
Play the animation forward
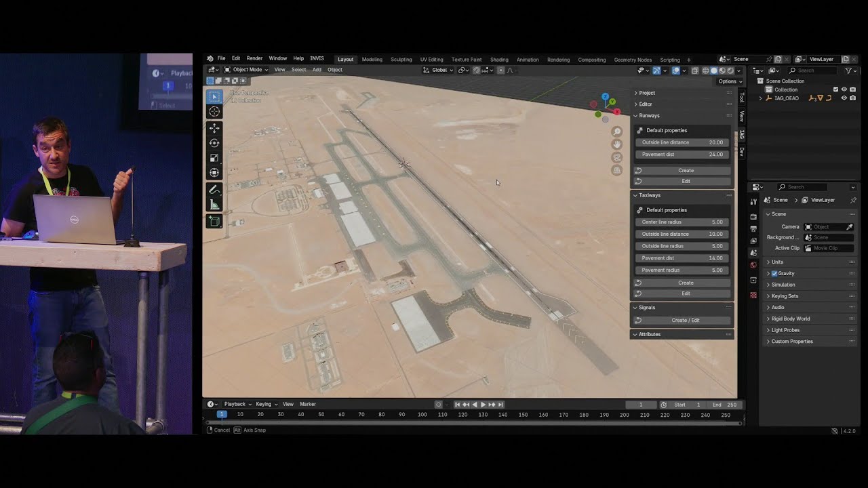click(483, 405)
